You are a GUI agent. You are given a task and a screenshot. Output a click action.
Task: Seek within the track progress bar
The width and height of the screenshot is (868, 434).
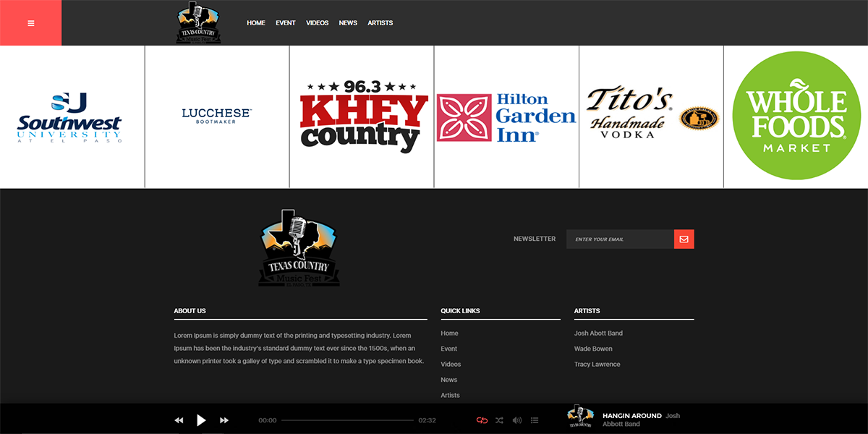347,420
